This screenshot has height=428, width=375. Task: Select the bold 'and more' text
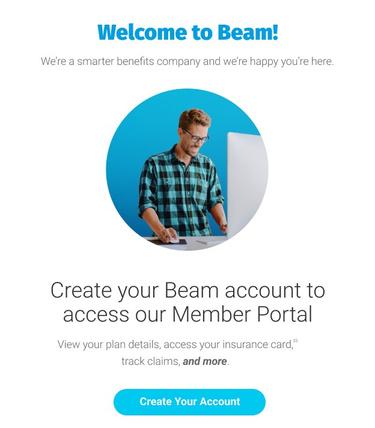(x=205, y=361)
